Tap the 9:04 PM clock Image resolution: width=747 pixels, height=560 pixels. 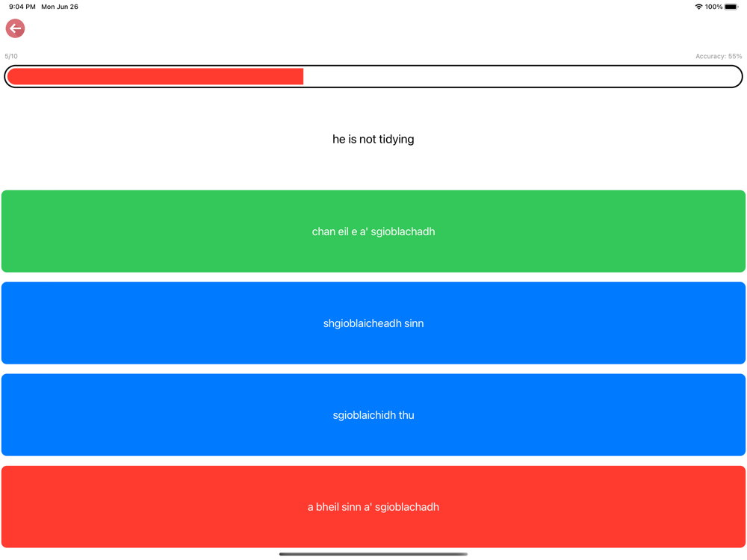click(x=22, y=7)
